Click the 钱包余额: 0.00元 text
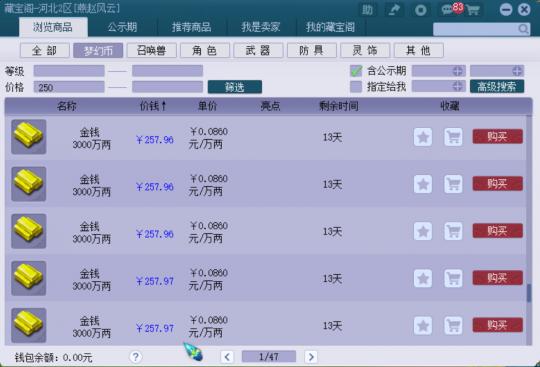 [x=53, y=358]
